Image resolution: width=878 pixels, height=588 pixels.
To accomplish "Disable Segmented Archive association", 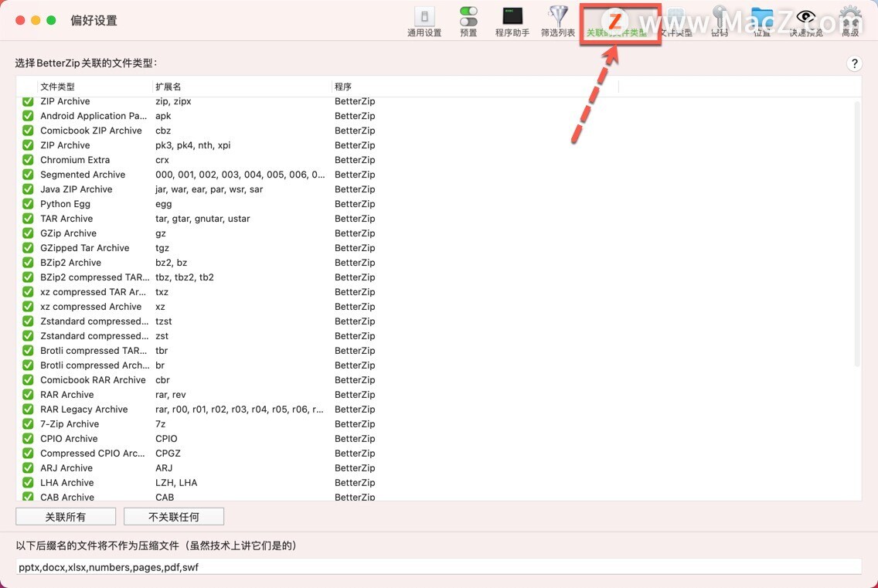I will click(x=28, y=175).
